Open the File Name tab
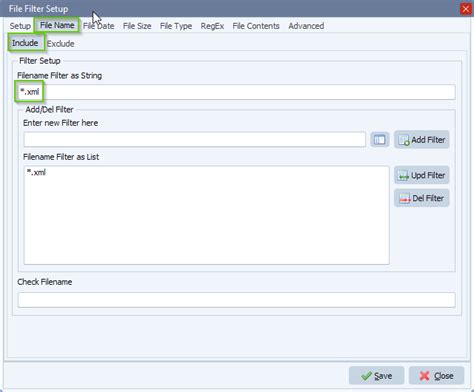 tap(57, 25)
